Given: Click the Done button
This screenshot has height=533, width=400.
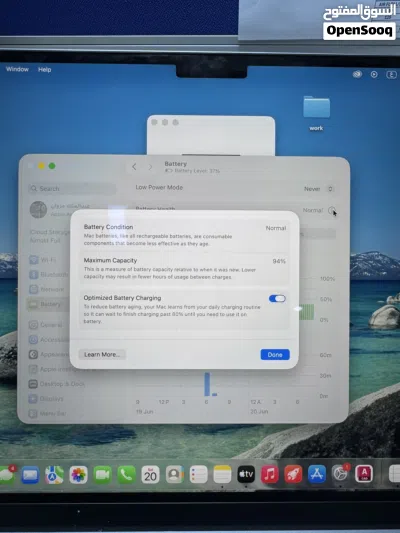Looking at the screenshot, I should 275,355.
